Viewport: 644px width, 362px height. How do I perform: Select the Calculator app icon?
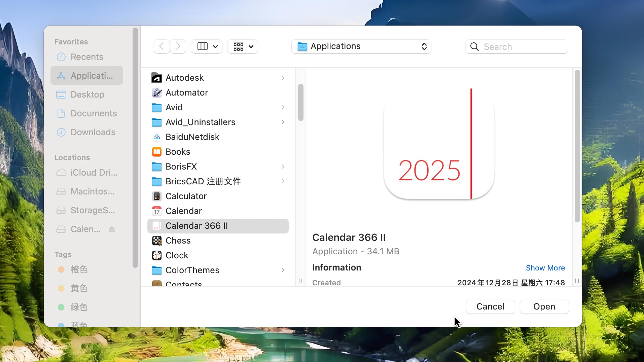point(157,196)
